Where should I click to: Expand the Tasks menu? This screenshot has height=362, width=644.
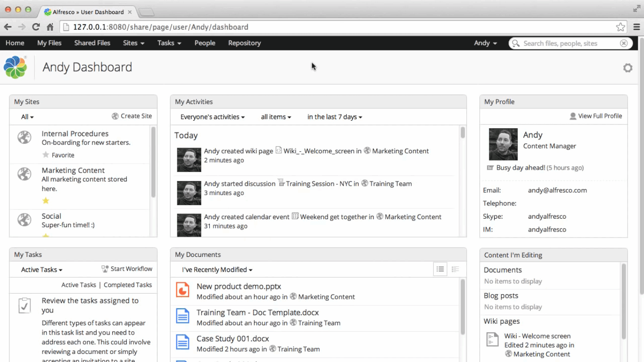(169, 43)
